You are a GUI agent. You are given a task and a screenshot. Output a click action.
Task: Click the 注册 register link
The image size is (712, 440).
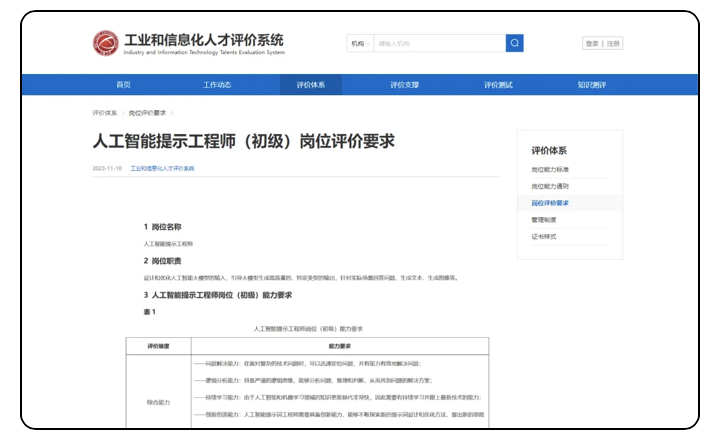[613, 44]
